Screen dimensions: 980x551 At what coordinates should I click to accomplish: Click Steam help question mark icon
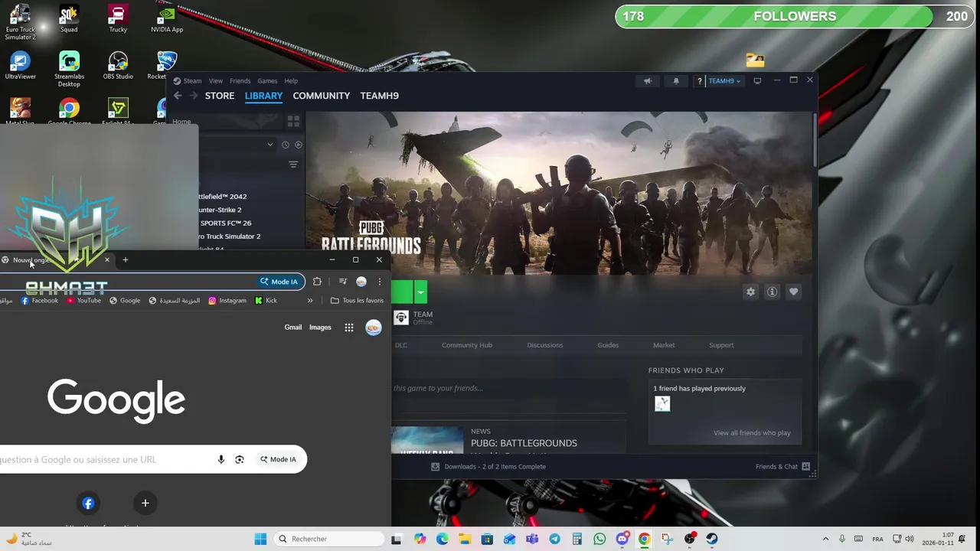[x=699, y=81]
